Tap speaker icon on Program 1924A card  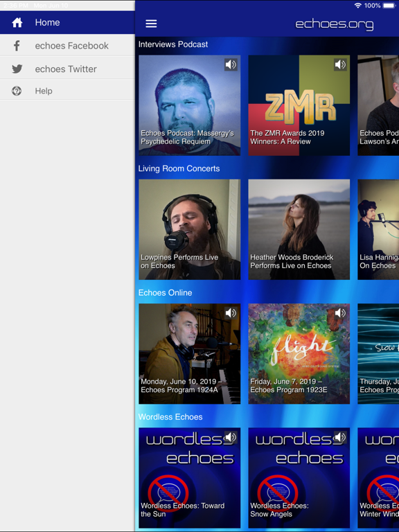231,313
